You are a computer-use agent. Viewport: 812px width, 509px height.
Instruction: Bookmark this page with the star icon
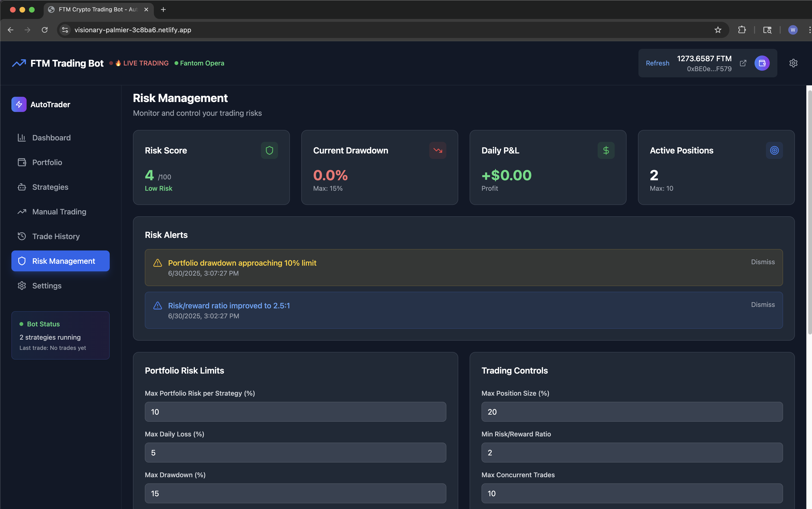coord(718,30)
